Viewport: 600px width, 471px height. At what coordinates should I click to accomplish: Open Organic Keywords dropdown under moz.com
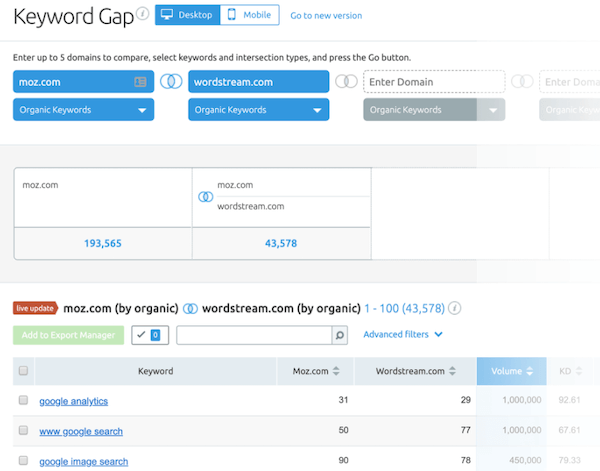[x=84, y=110]
